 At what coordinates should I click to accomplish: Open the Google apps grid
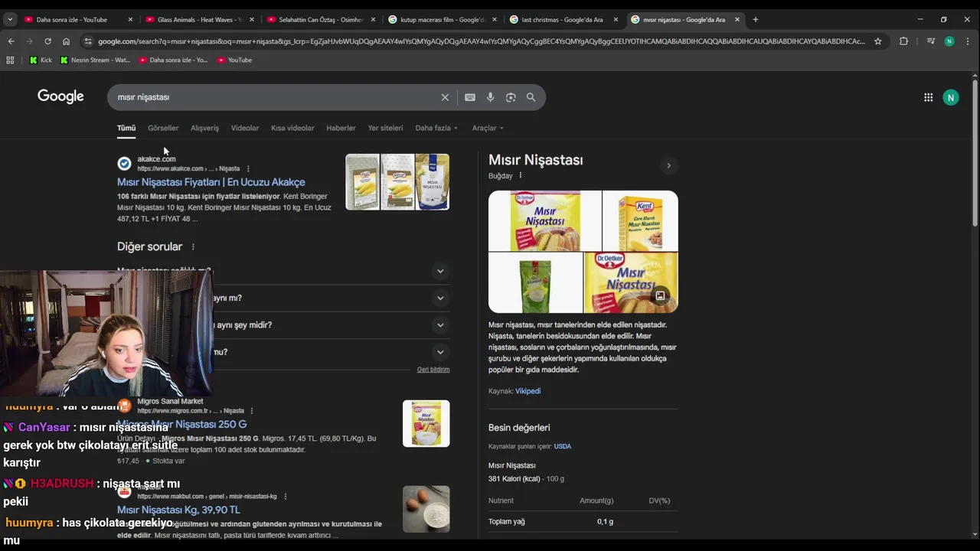click(x=928, y=97)
